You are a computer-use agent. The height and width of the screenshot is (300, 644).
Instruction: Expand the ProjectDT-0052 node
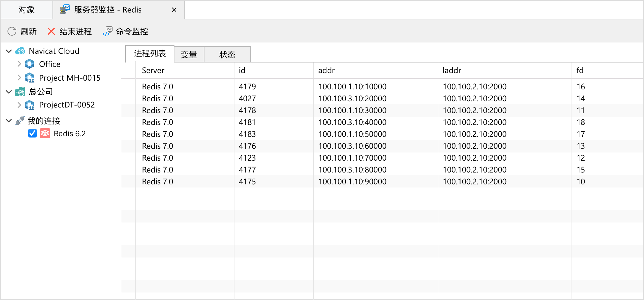click(x=19, y=105)
